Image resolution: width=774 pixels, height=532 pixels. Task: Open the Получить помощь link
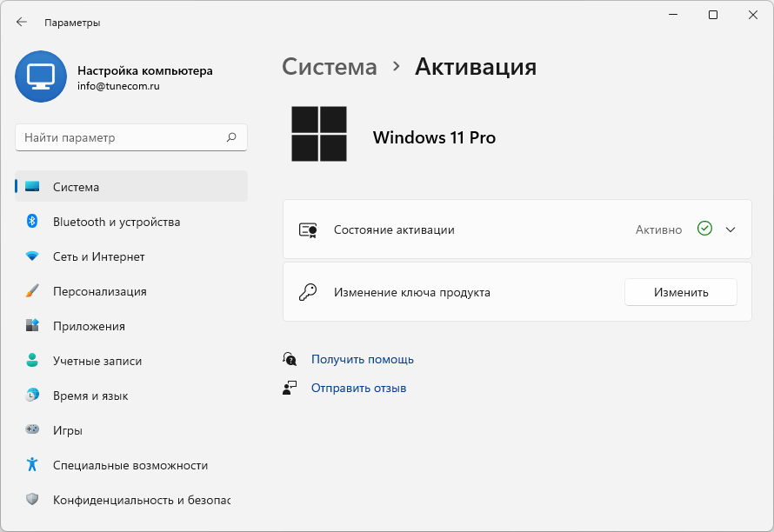[363, 359]
